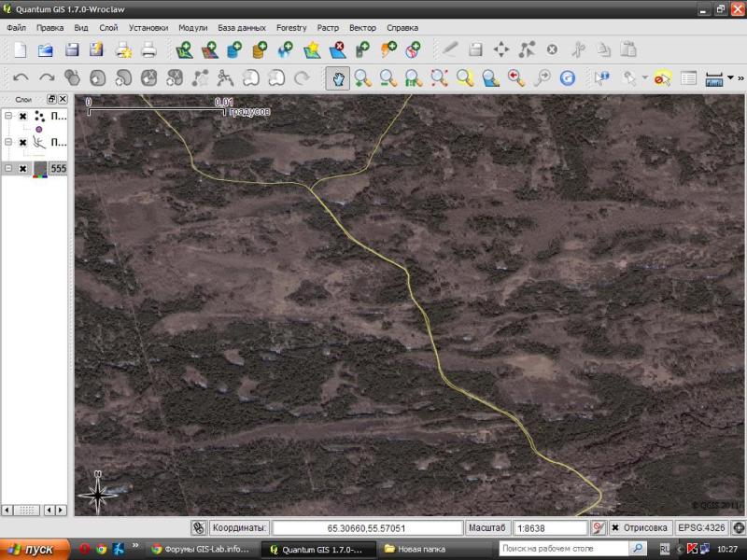Click the Add Raster Layer icon
The width and height of the screenshot is (747, 560).
point(210,49)
